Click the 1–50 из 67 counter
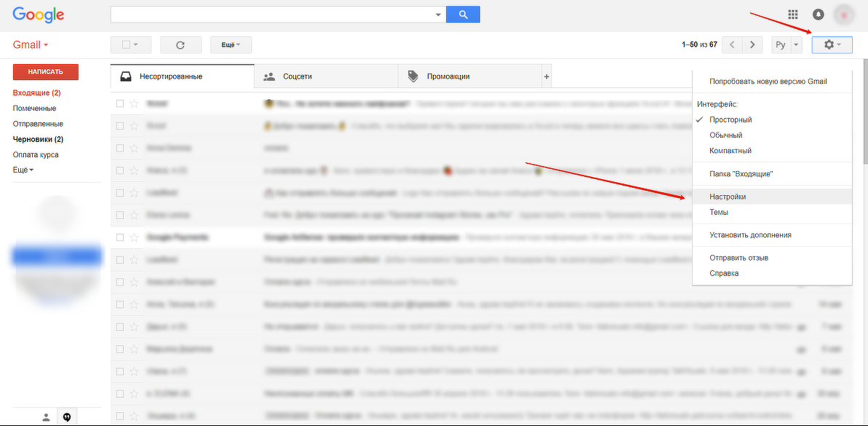 pyautogui.click(x=700, y=45)
